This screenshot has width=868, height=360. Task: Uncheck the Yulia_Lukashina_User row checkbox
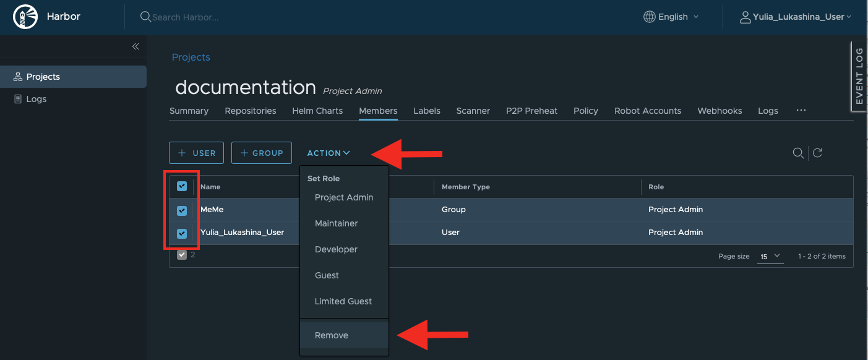click(182, 233)
